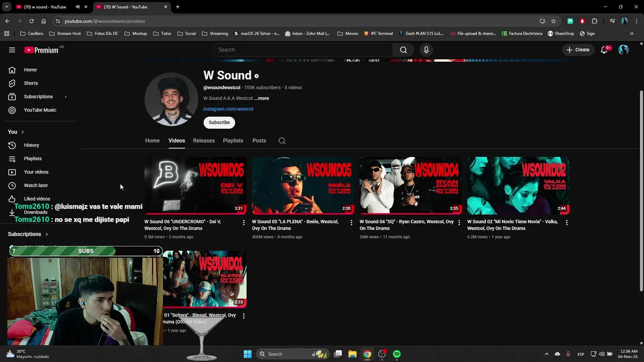This screenshot has height=362, width=644.
Task: Open options for W Sound 05 video
Action: tap(351, 222)
